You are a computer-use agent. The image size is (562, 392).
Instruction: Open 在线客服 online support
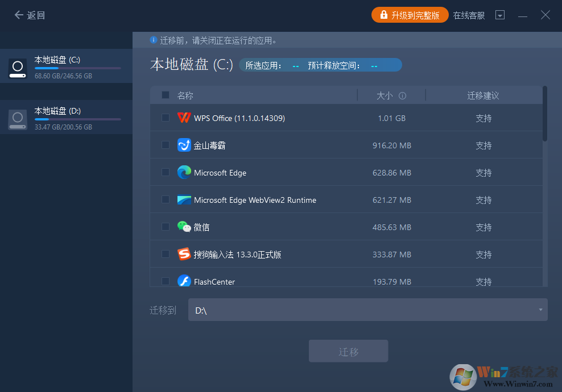tap(469, 15)
